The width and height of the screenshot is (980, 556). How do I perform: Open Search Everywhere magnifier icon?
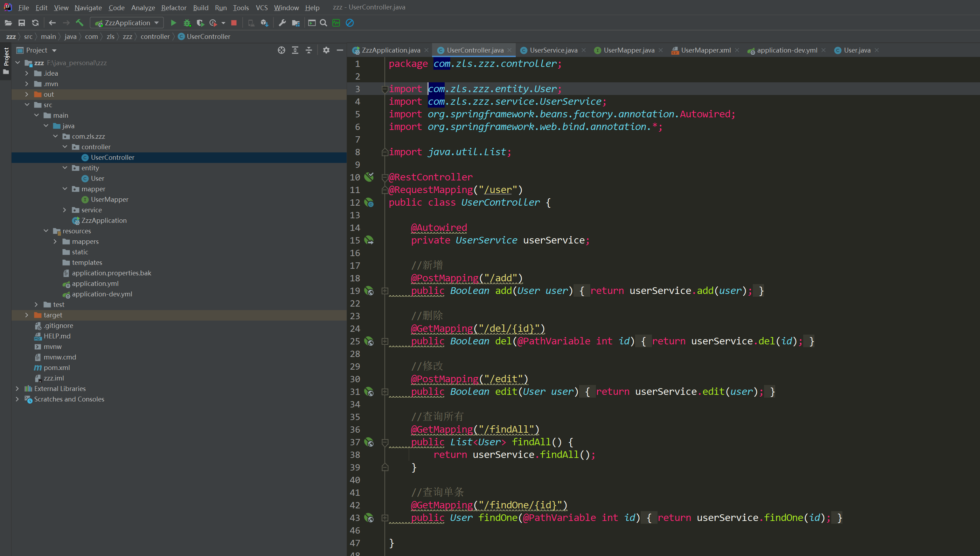[x=323, y=23]
